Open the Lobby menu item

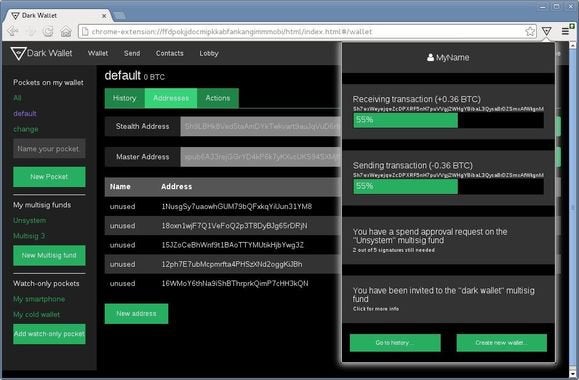209,53
